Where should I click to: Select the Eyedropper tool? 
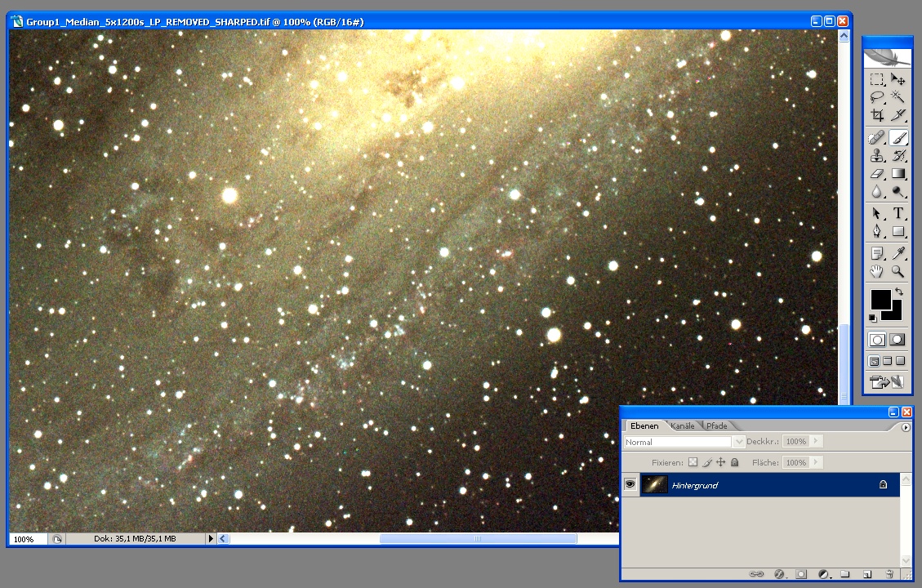coord(898,253)
